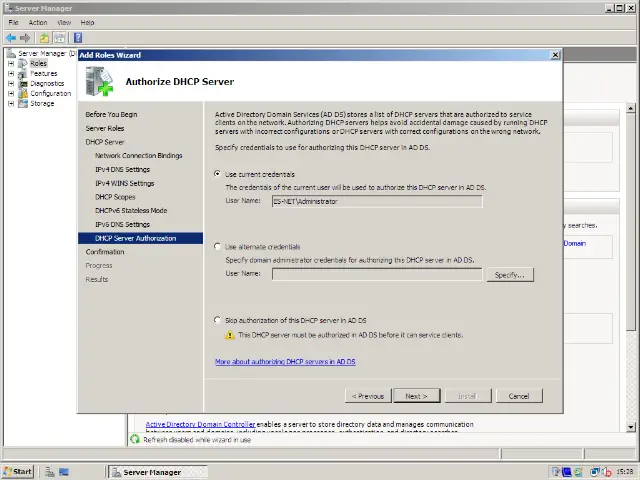640x480 pixels.
Task: Click the Forward arrow toolbar icon
Action: coord(25,38)
